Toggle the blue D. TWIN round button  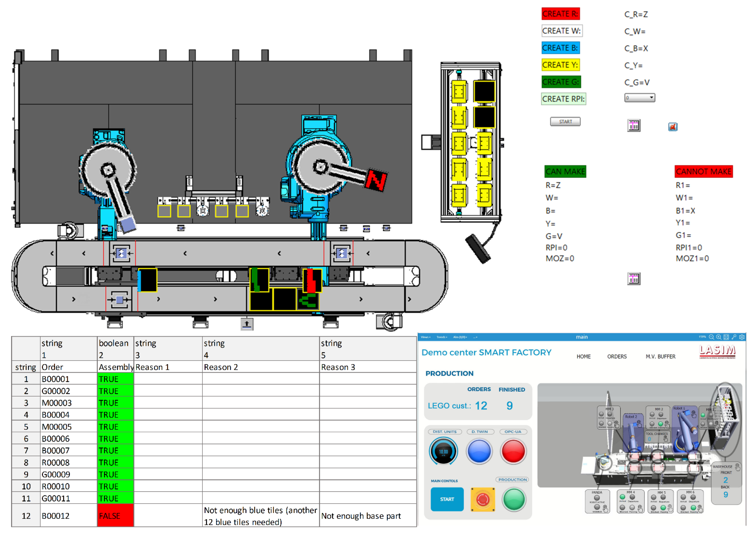coord(479,451)
